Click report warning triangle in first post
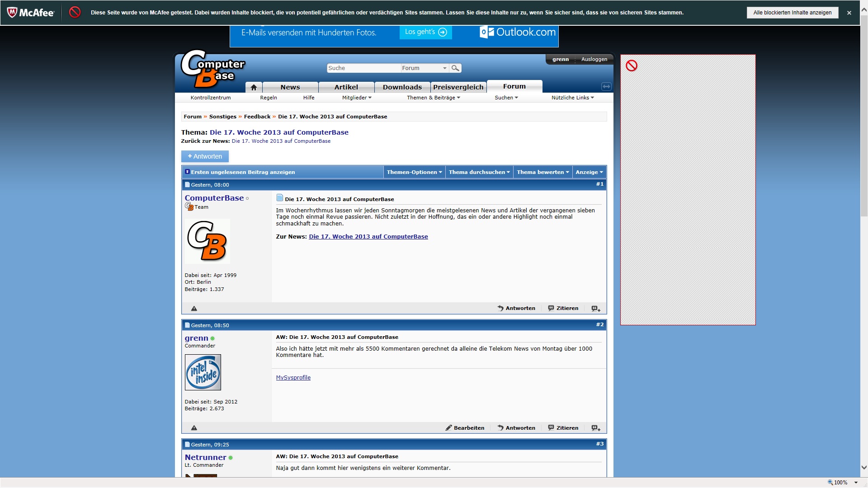868x488 pixels. (194, 309)
